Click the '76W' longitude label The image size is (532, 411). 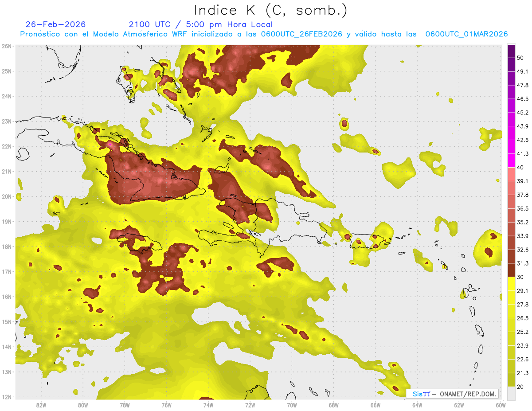coord(166,405)
